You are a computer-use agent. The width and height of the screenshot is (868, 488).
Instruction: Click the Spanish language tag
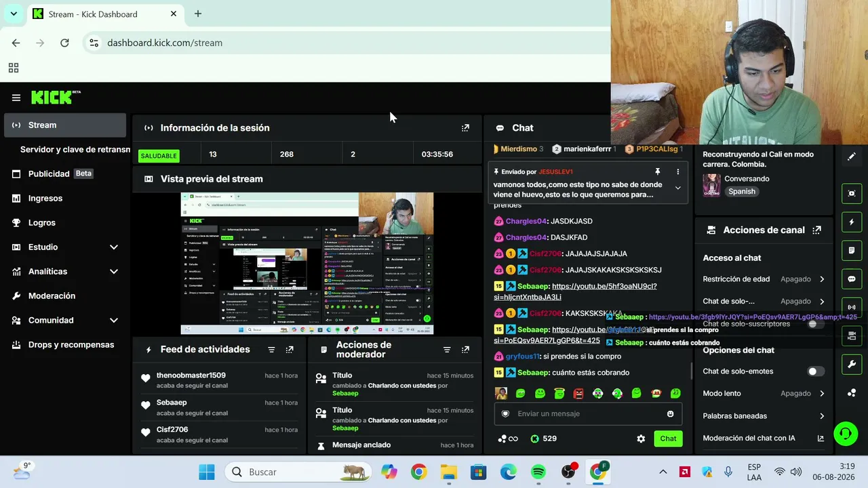coord(741,192)
